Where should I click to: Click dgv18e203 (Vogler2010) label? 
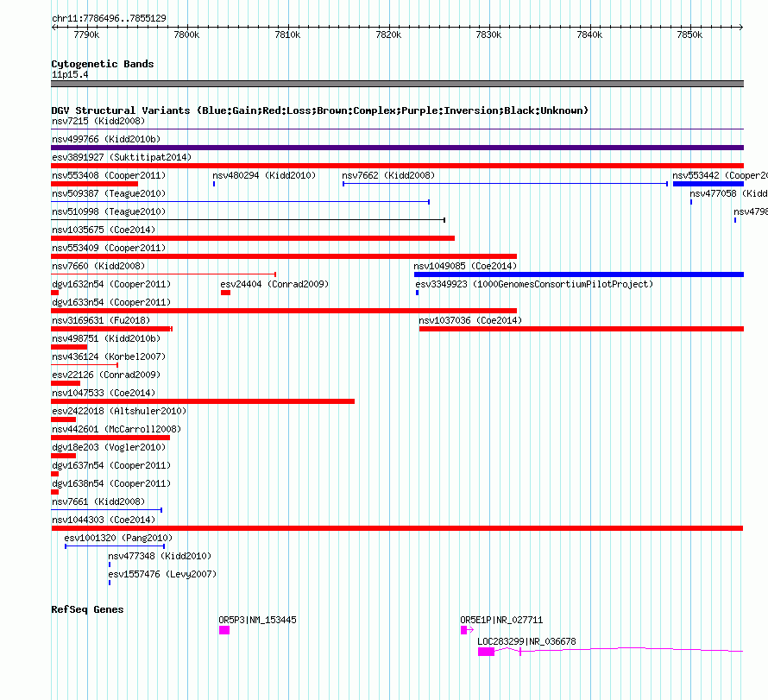(109, 447)
